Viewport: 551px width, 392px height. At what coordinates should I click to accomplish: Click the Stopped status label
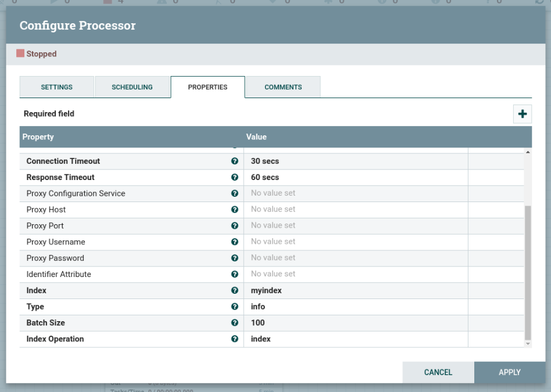click(41, 54)
